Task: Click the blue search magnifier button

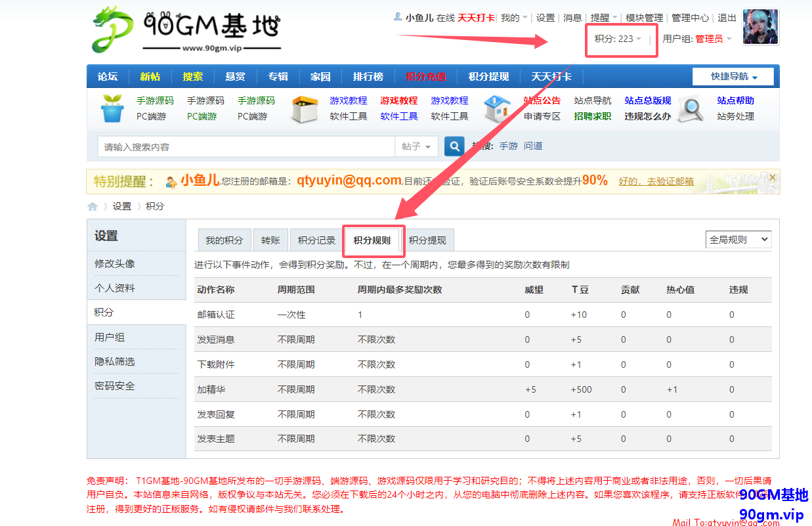Action: [x=454, y=146]
